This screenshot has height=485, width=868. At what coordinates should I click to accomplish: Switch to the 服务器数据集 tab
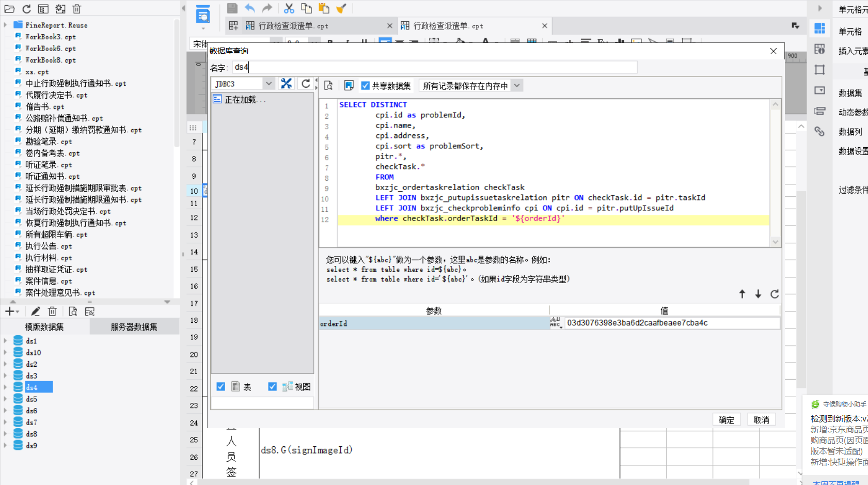click(134, 326)
